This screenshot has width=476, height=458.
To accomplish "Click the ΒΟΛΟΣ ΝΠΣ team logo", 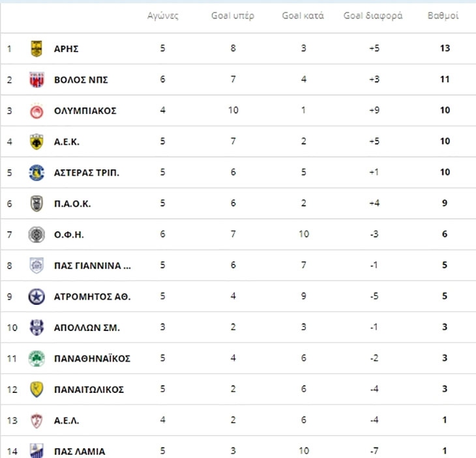I will [37, 79].
